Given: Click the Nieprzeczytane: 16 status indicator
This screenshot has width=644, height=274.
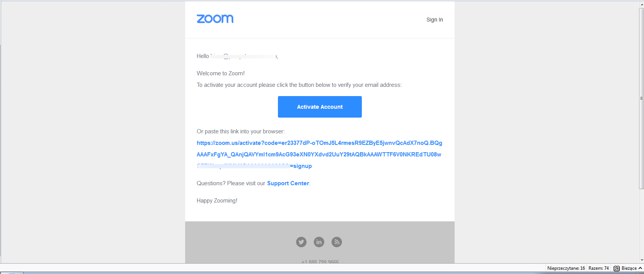Looking at the screenshot, I should (x=566, y=268).
